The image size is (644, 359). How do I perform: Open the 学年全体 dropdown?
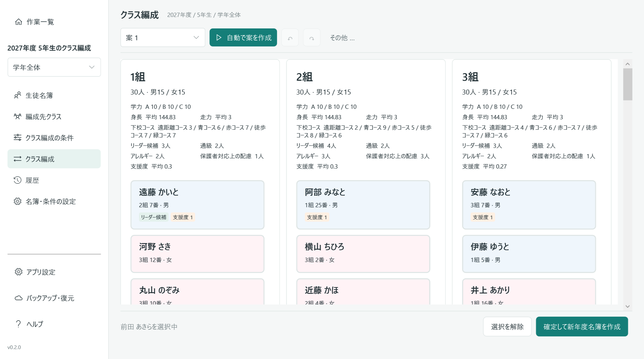(54, 67)
